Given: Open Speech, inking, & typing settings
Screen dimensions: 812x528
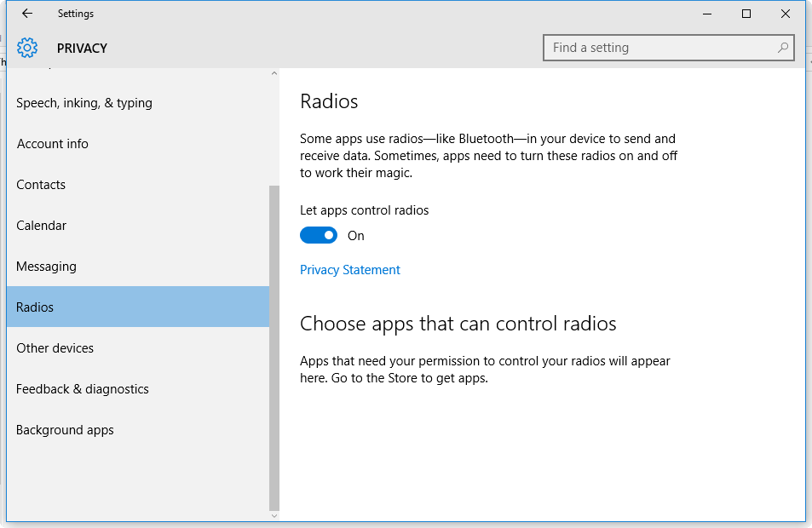Looking at the screenshot, I should pos(84,103).
